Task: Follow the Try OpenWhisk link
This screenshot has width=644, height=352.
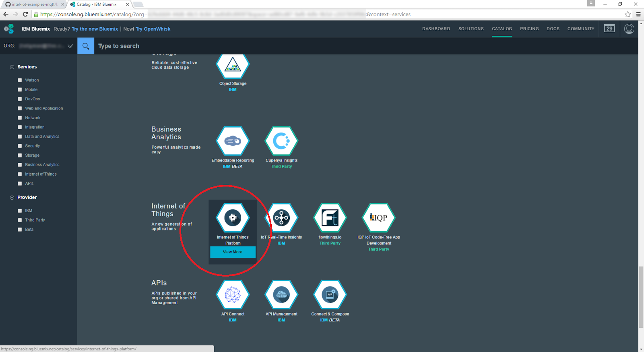Action: 153,29
